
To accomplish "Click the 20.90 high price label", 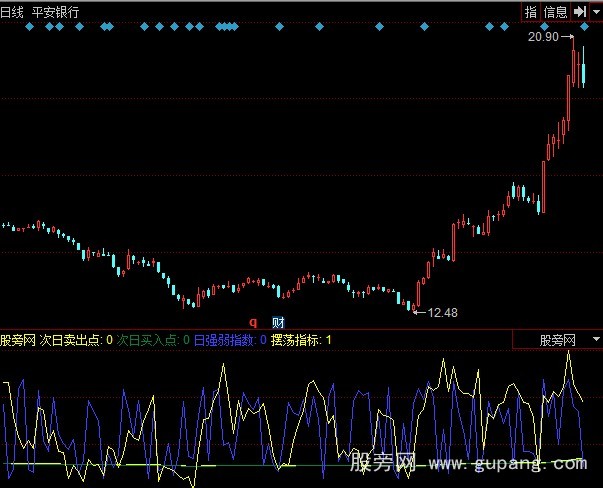I will click(542, 36).
